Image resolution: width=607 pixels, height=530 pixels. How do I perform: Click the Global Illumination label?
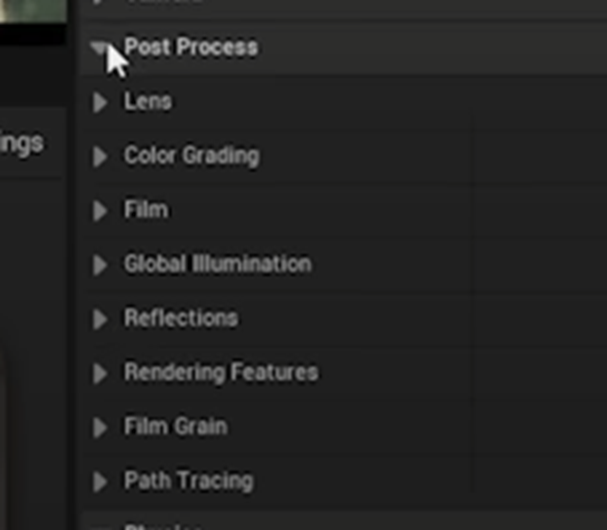click(217, 264)
